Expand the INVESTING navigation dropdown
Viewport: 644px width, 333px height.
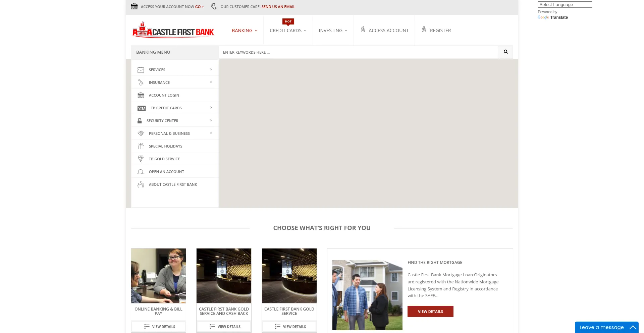click(x=332, y=30)
